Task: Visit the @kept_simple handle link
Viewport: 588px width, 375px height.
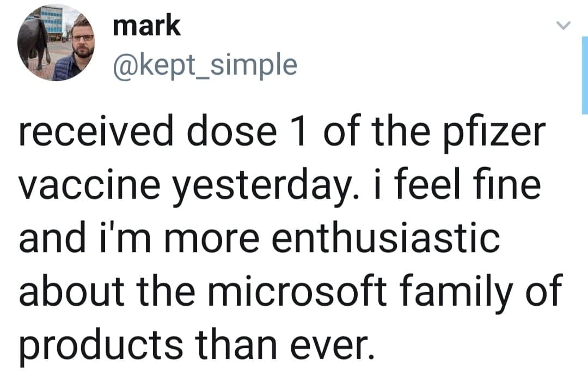Action: pos(205,65)
